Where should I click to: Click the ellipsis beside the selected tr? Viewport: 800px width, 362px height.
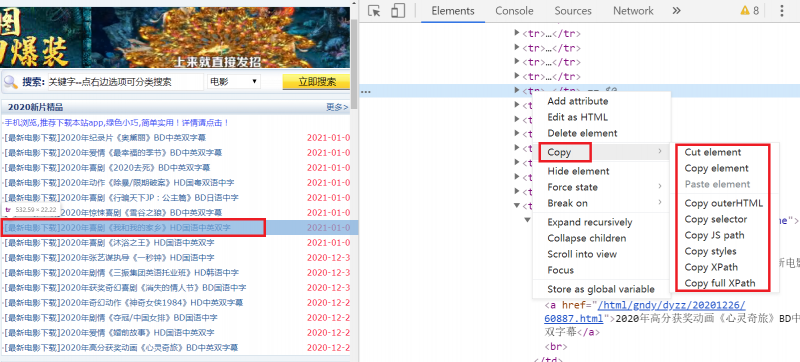pyautogui.click(x=365, y=92)
